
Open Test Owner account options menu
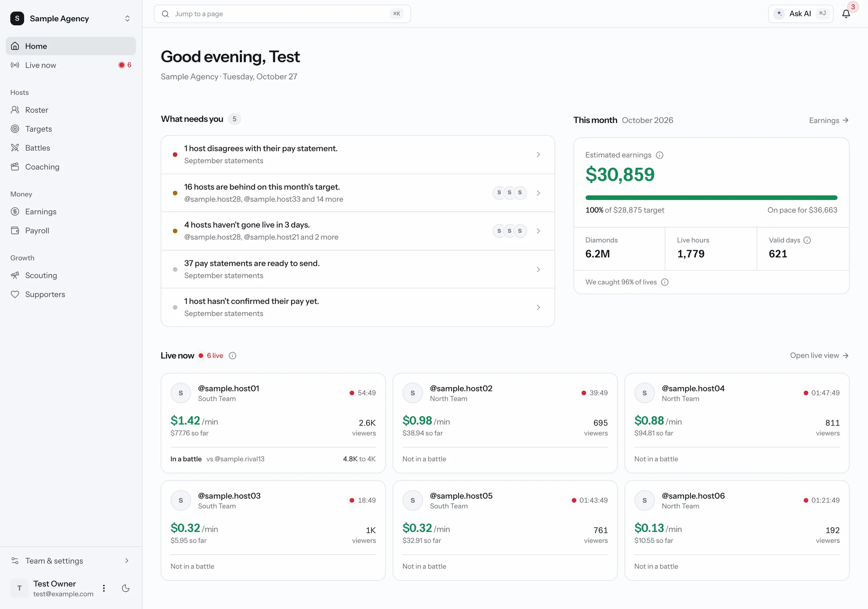[x=104, y=588]
